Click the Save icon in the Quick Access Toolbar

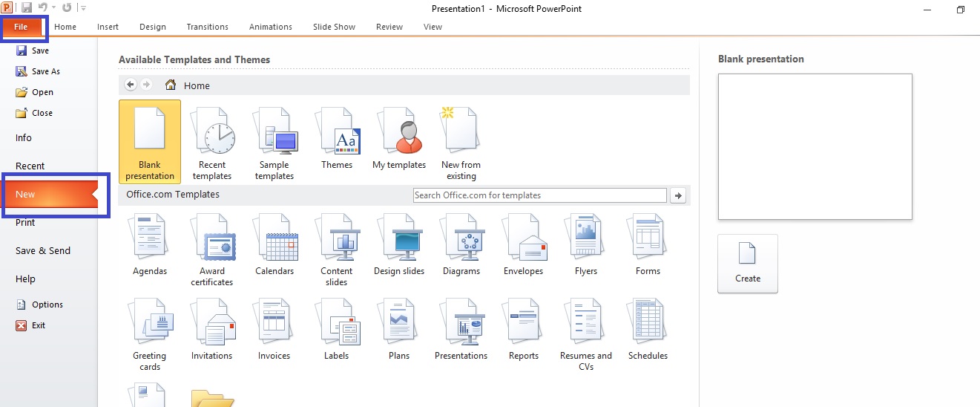(27, 8)
